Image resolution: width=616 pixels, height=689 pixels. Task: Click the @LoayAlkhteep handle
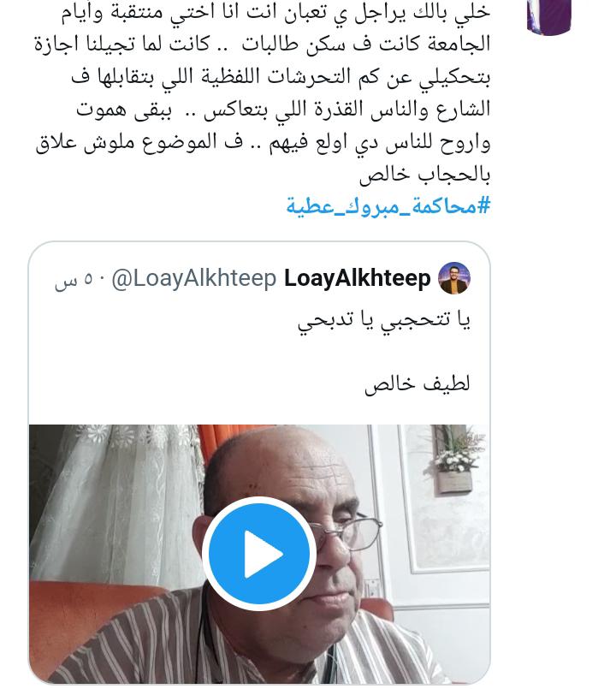[193, 278]
